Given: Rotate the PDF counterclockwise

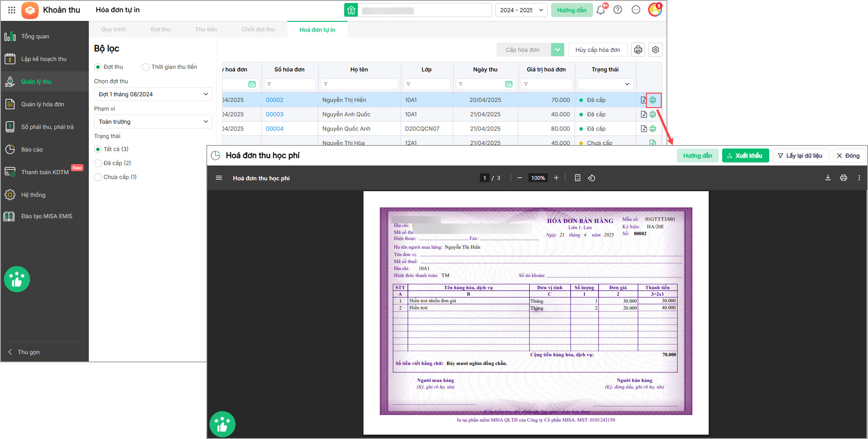Looking at the screenshot, I should [x=592, y=178].
